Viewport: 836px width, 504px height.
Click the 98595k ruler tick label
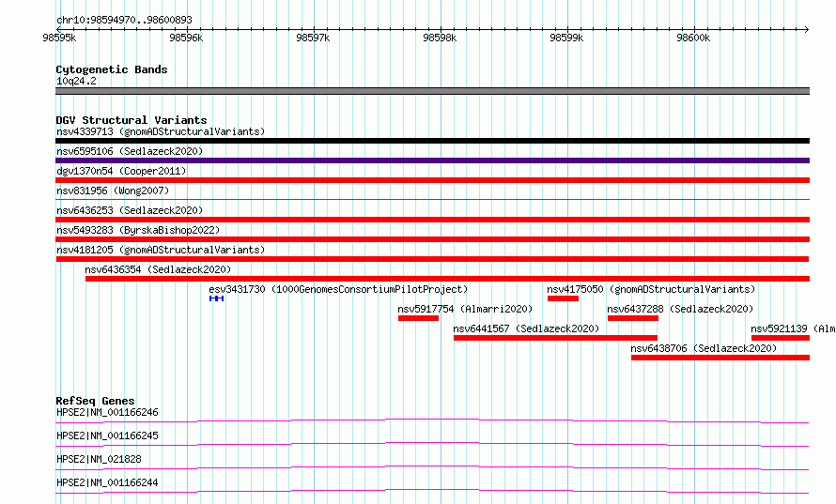59,38
